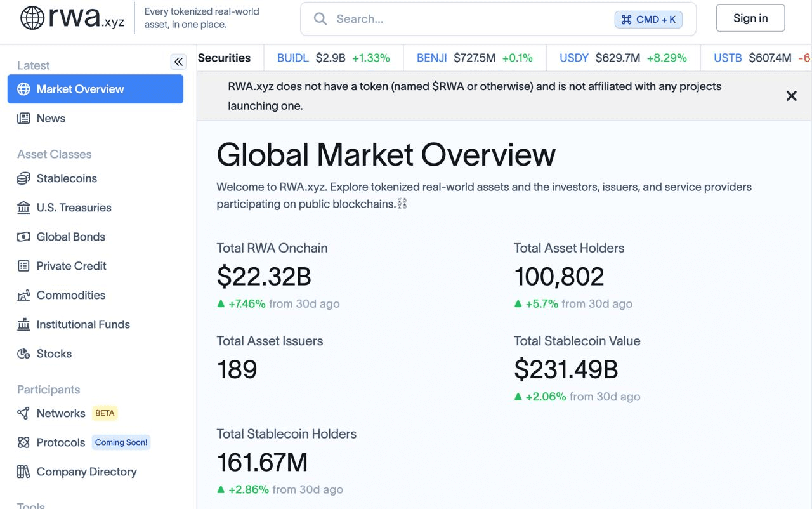This screenshot has height=509, width=812.
Task: Open Commodities section
Action: tap(71, 295)
